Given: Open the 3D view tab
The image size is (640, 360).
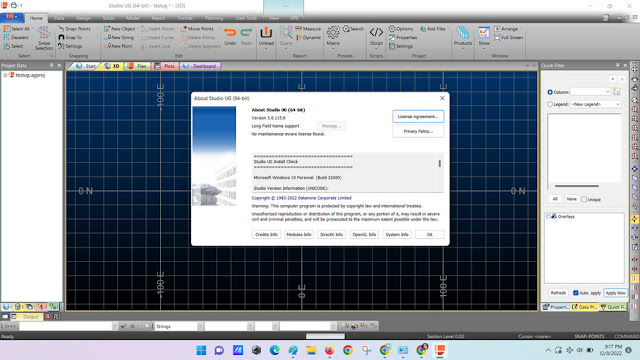Looking at the screenshot, I should click(x=112, y=66).
